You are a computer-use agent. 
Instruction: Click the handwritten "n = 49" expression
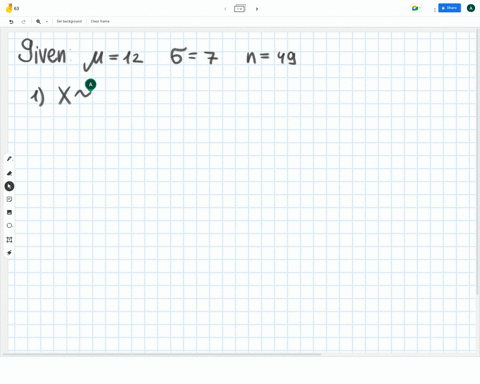[271, 57]
